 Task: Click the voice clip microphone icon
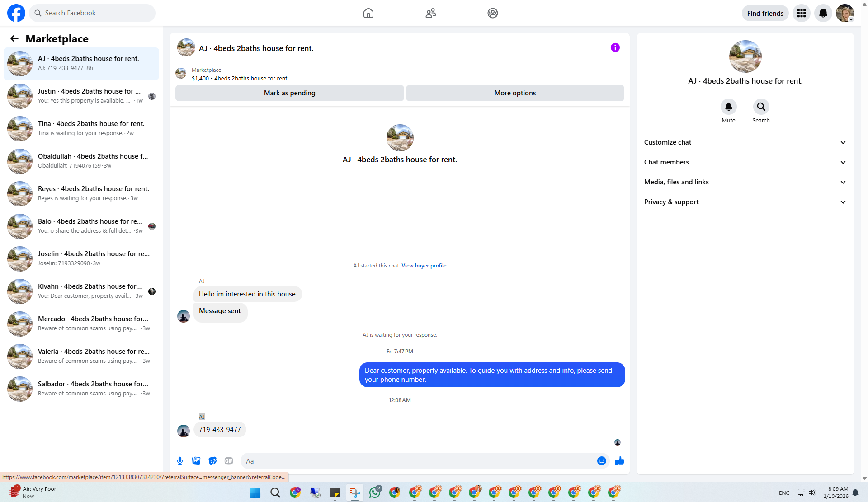point(180,461)
